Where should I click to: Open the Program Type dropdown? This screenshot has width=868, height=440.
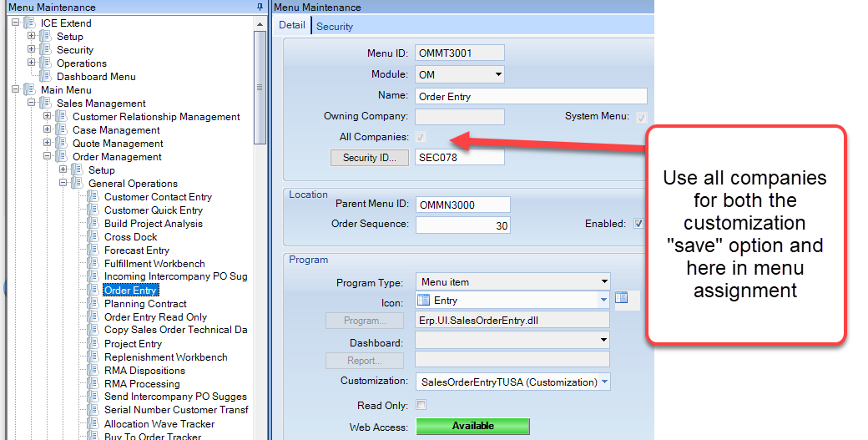pyautogui.click(x=604, y=281)
